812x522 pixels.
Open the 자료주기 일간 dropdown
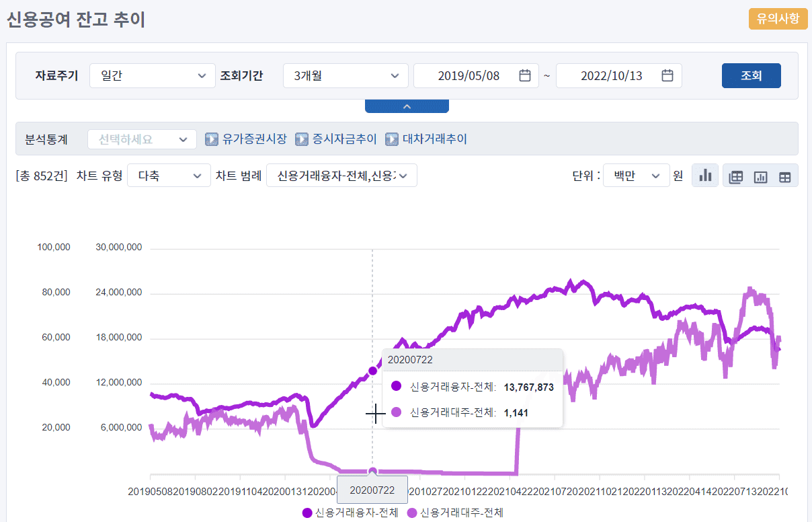[x=152, y=75]
